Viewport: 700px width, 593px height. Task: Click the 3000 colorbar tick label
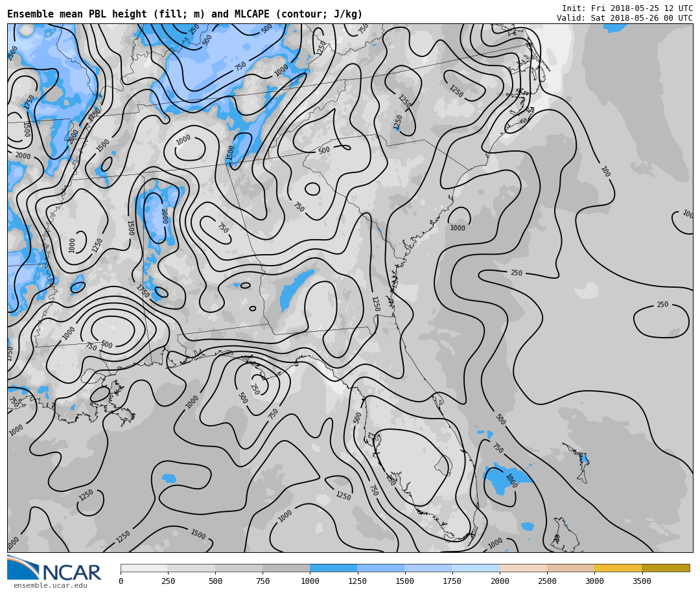[594, 581]
